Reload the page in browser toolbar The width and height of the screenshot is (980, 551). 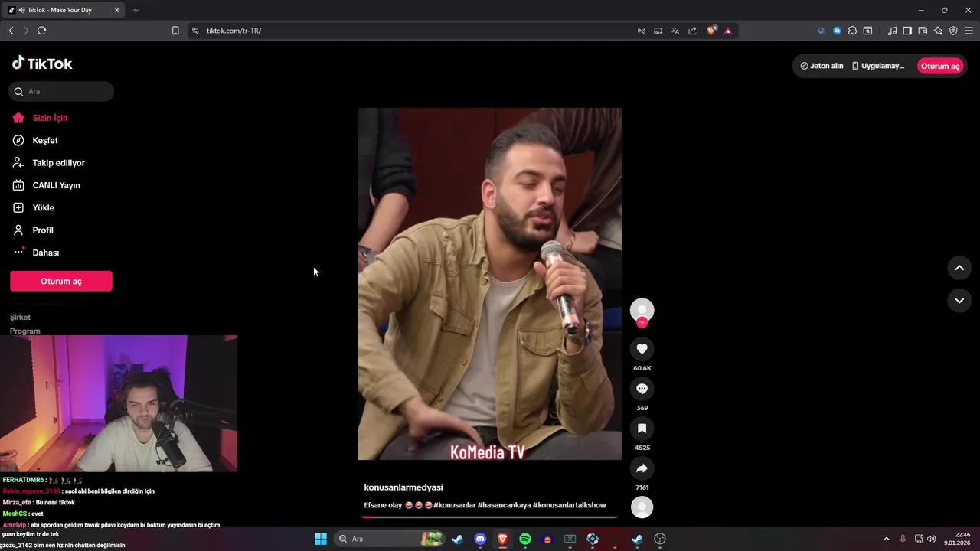point(41,31)
